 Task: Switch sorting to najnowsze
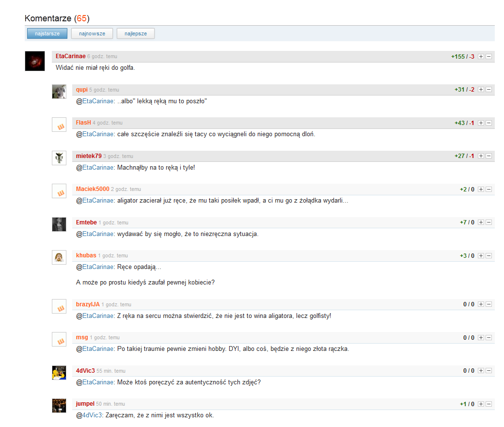coord(92,33)
